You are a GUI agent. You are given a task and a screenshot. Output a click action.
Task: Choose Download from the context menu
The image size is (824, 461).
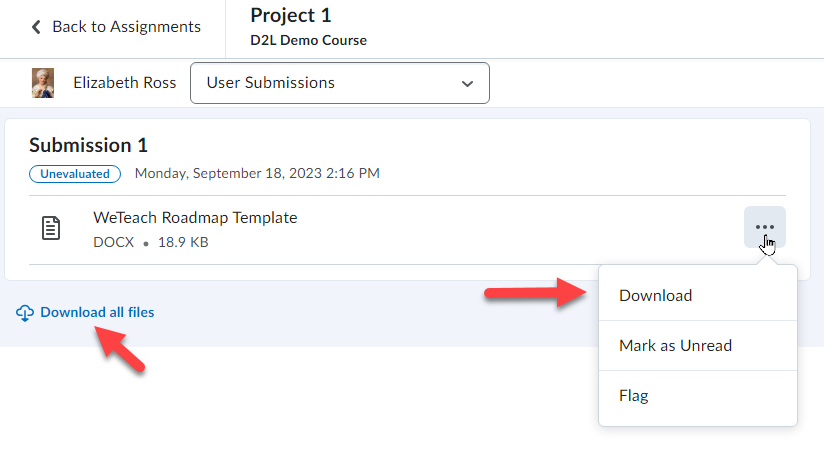656,295
